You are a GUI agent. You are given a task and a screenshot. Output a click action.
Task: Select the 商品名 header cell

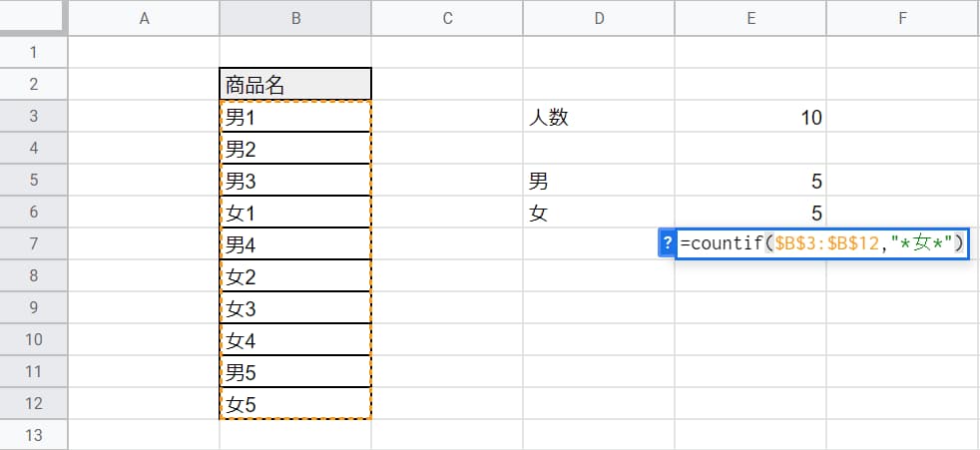pyautogui.click(x=295, y=85)
